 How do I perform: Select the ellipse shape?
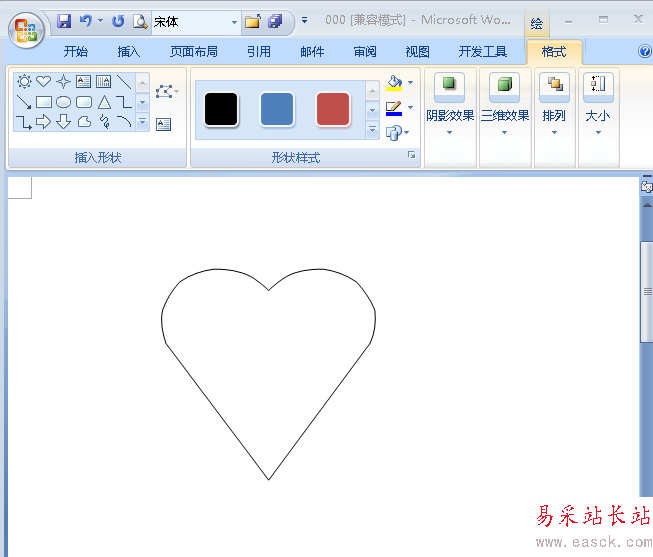(x=63, y=102)
